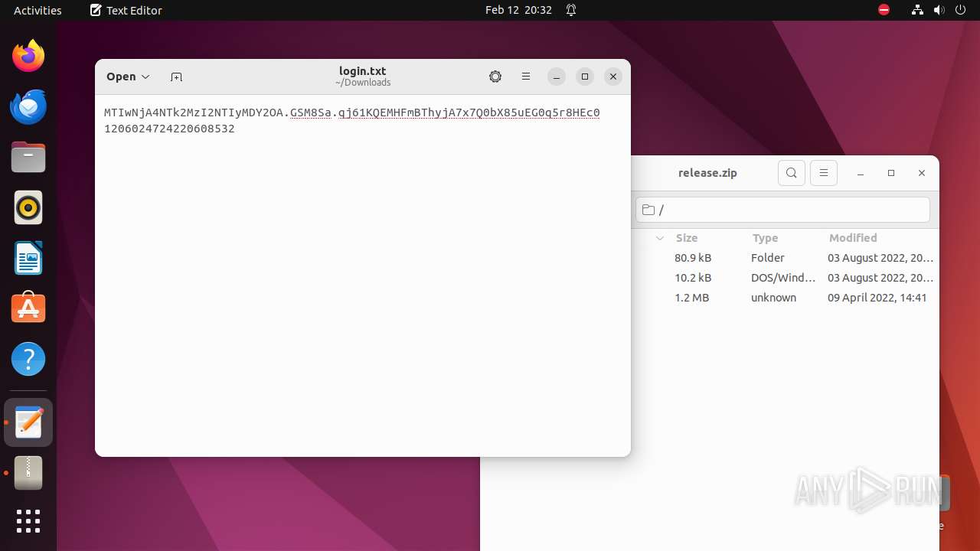980x551 pixels.
Task: Maximize the release.zip window
Action: pyautogui.click(x=891, y=173)
